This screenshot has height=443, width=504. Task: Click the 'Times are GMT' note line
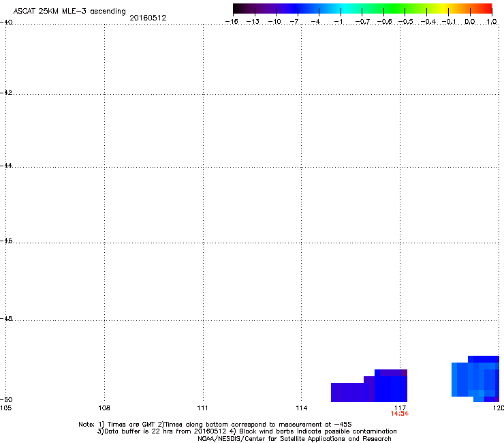point(215,425)
